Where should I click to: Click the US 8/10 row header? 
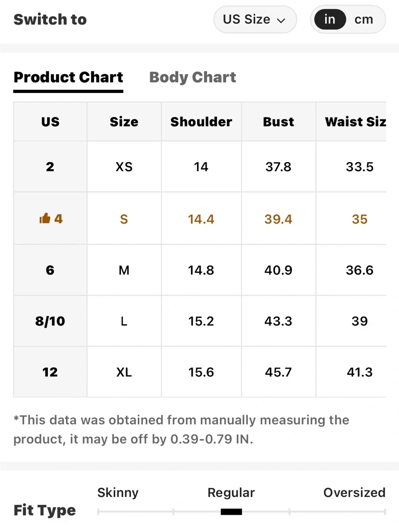pyautogui.click(x=50, y=321)
